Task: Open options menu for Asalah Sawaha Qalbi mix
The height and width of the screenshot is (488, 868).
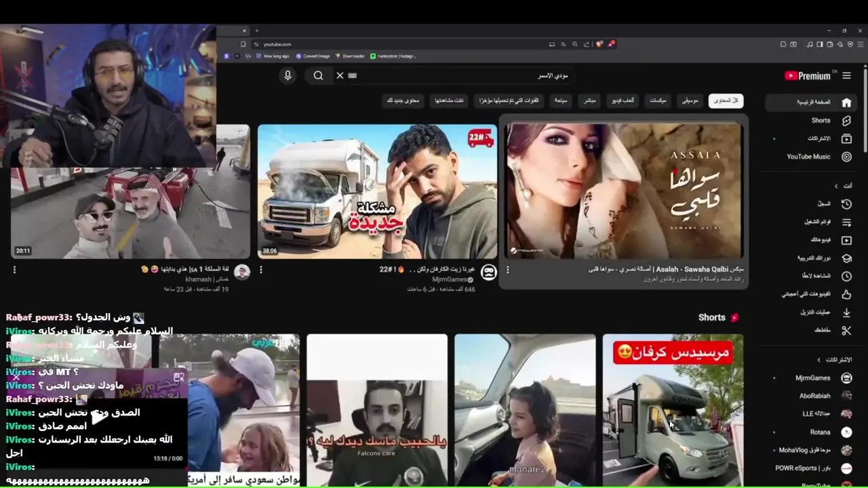Action: point(508,270)
